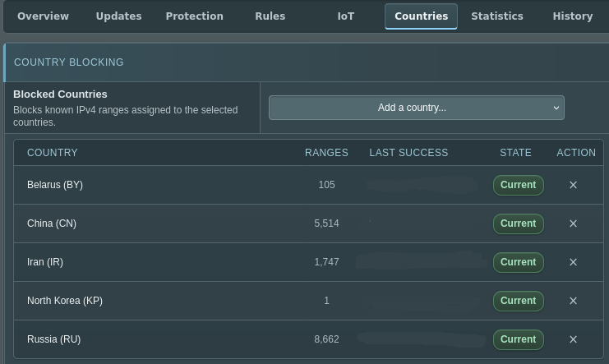
Task: Select the Countries tab
Action: coord(421,16)
